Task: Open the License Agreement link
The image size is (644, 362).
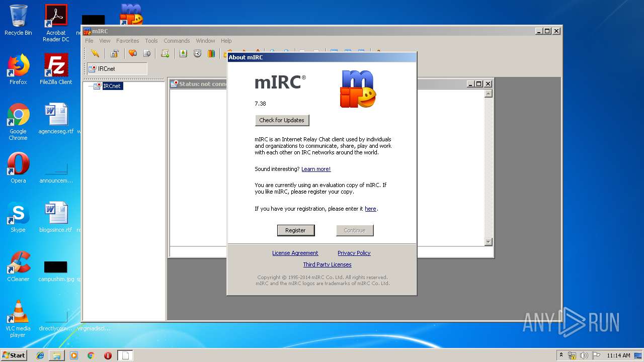Action: pos(295,253)
